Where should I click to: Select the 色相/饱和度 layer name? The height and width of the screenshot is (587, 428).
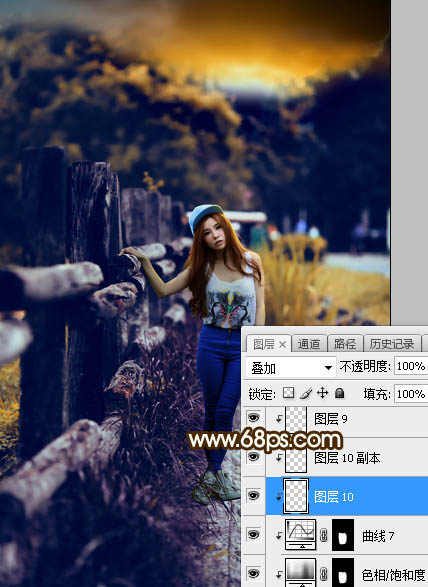click(393, 575)
